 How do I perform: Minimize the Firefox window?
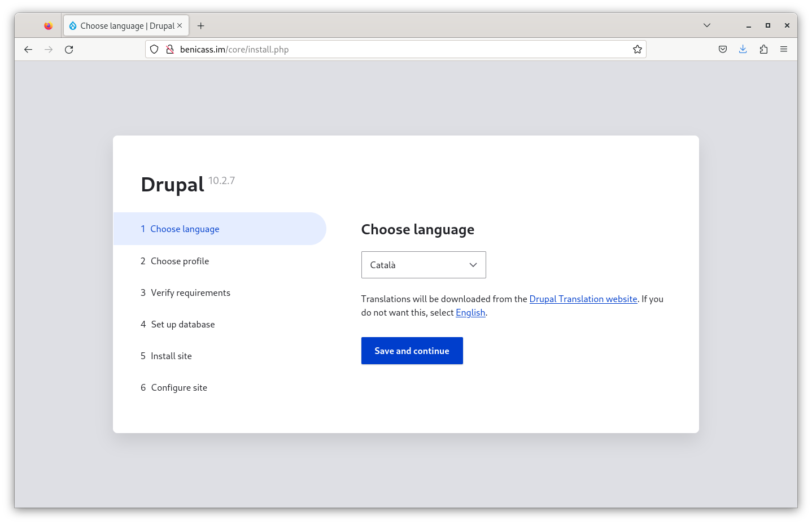[749, 25]
